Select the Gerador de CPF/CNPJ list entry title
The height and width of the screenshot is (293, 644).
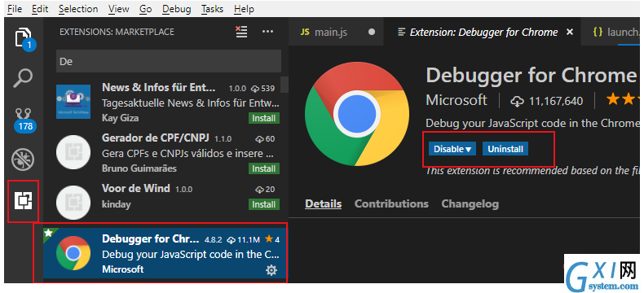pyautogui.click(x=156, y=138)
